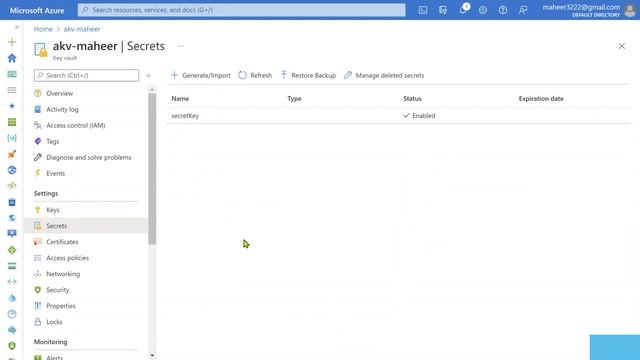Open the secretKey secret row

pyautogui.click(x=398, y=116)
